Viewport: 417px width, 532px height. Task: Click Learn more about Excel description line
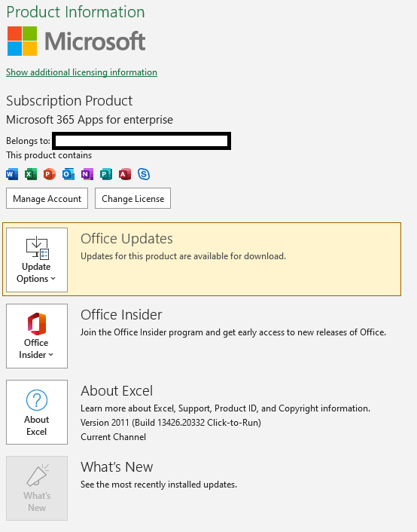coord(226,408)
